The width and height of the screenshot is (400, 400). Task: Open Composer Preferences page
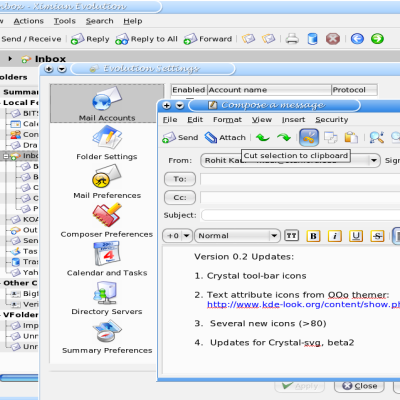(107, 221)
